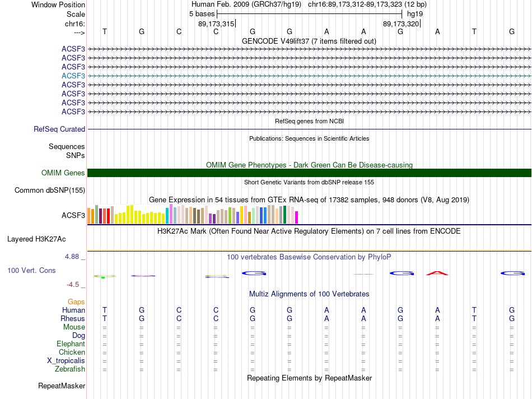Click the Human species label in Multiz

tap(73, 310)
